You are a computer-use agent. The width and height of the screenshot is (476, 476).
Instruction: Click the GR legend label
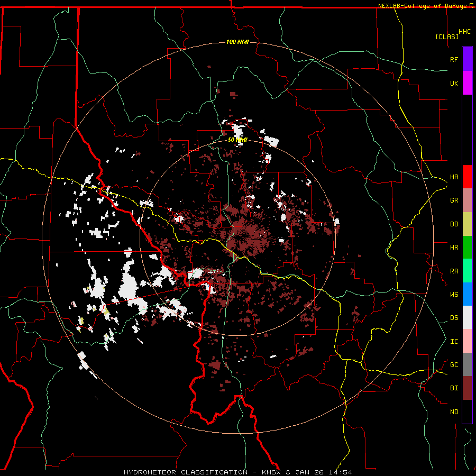point(454,200)
